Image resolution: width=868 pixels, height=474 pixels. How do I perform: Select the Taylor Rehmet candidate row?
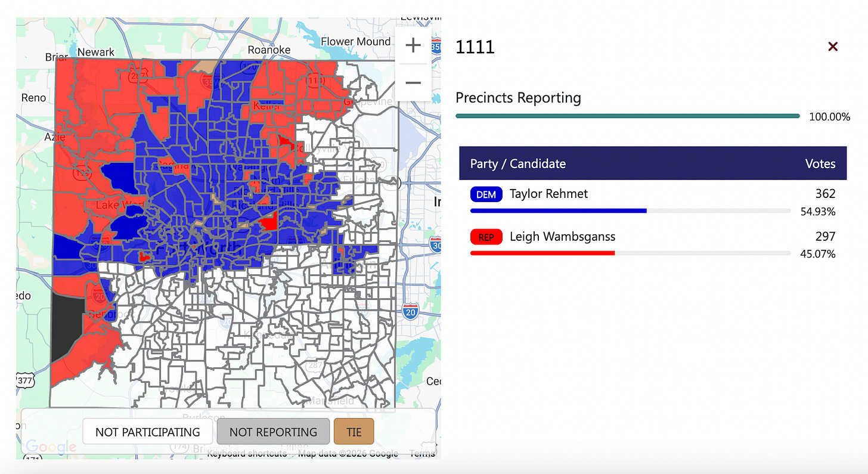click(548, 194)
